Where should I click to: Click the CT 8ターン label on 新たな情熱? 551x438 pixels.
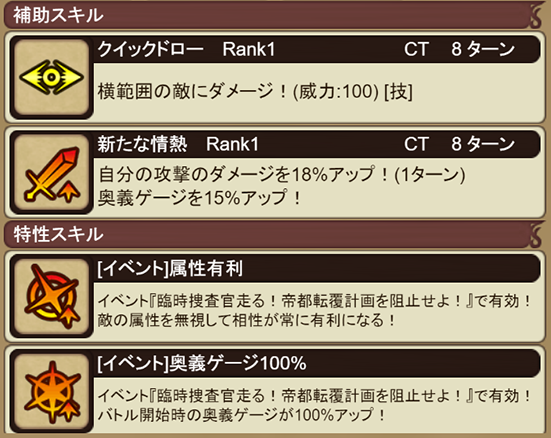(460, 144)
